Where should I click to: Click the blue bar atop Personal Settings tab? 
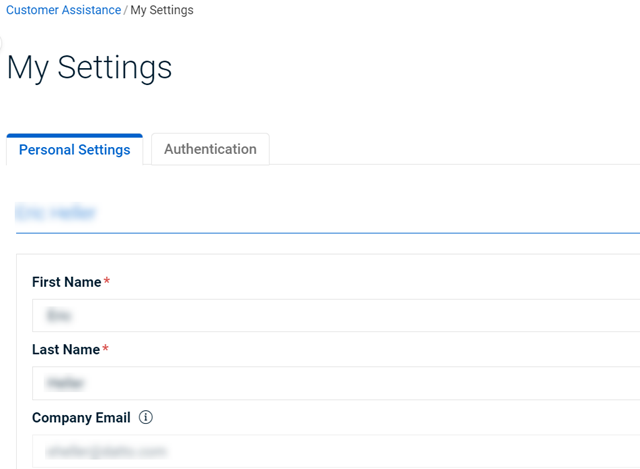tap(75, 135)
